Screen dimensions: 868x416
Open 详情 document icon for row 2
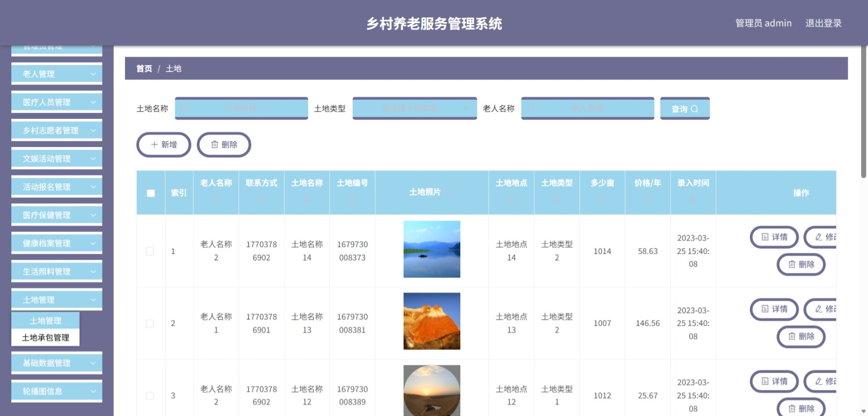pyautogui.click(x=765, y=309)
